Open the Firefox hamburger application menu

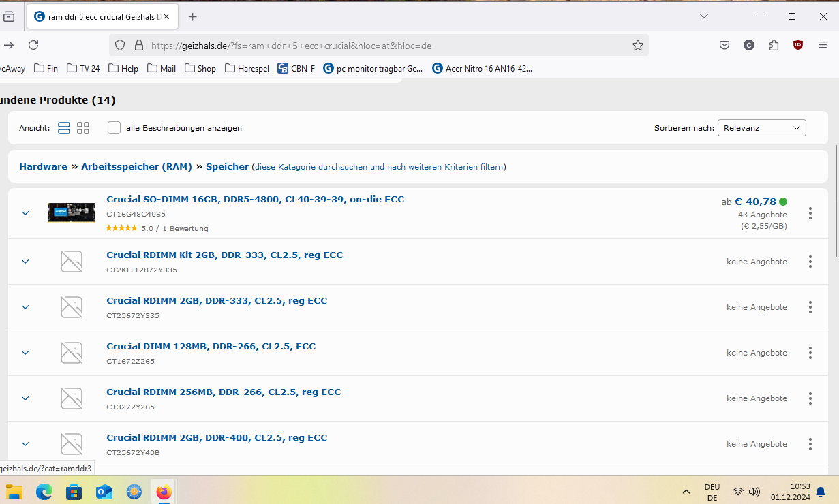pos(823,46)
